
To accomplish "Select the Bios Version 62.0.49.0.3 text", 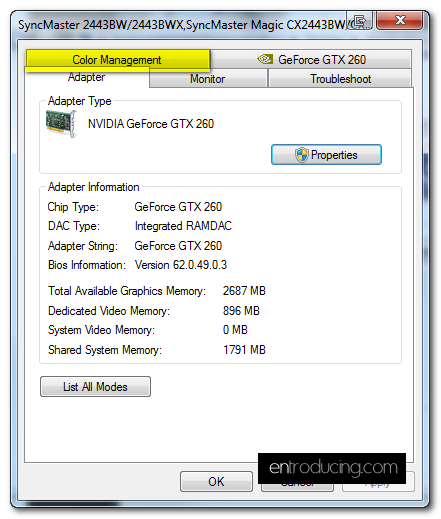I will (x=181, y=265).
